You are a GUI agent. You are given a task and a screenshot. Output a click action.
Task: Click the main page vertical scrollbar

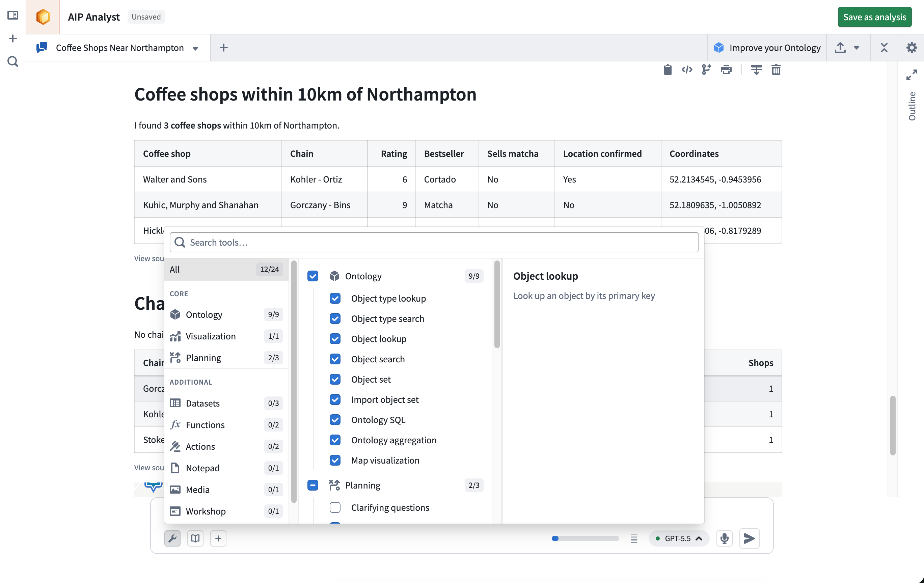[x=893, y=425]
